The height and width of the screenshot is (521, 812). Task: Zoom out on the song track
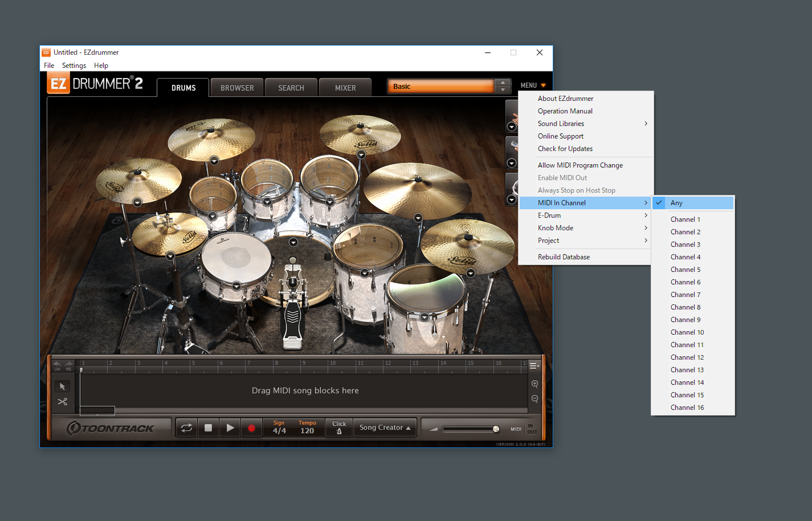(534, 399)
